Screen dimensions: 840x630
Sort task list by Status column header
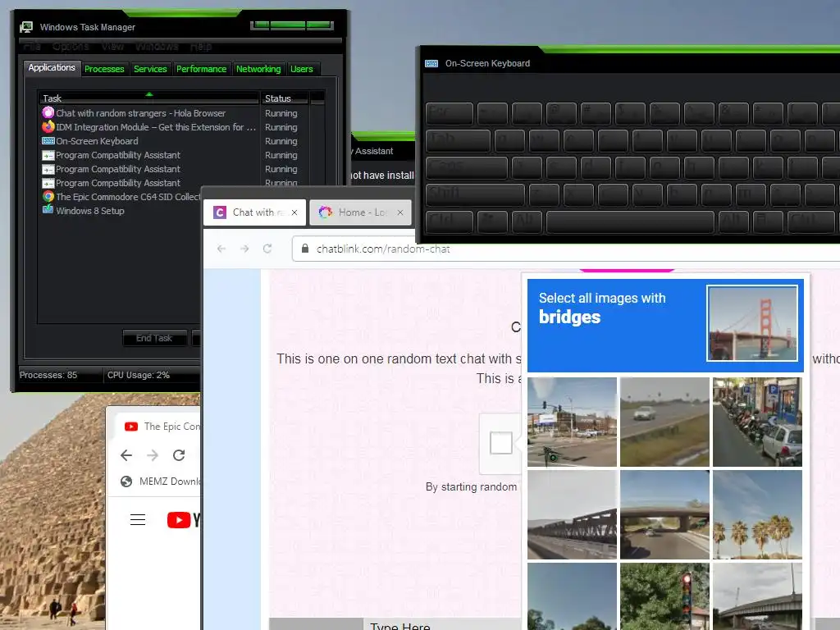point(284,98)
